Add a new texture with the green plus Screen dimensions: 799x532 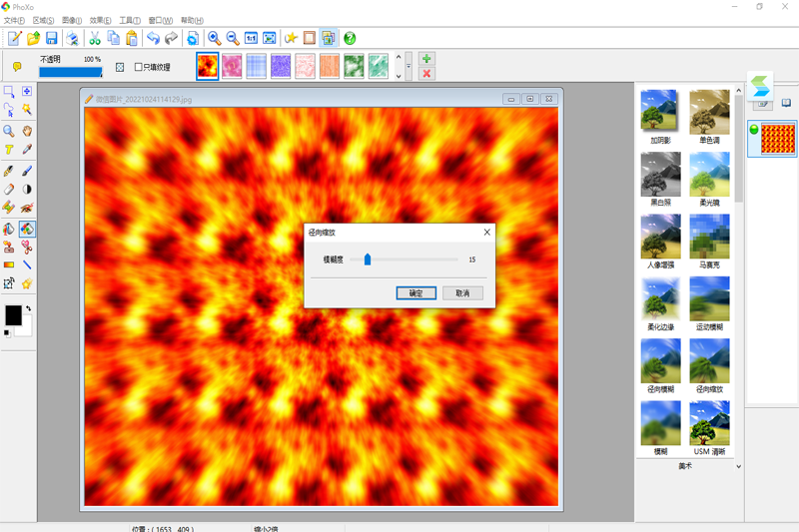coord(426,59)
